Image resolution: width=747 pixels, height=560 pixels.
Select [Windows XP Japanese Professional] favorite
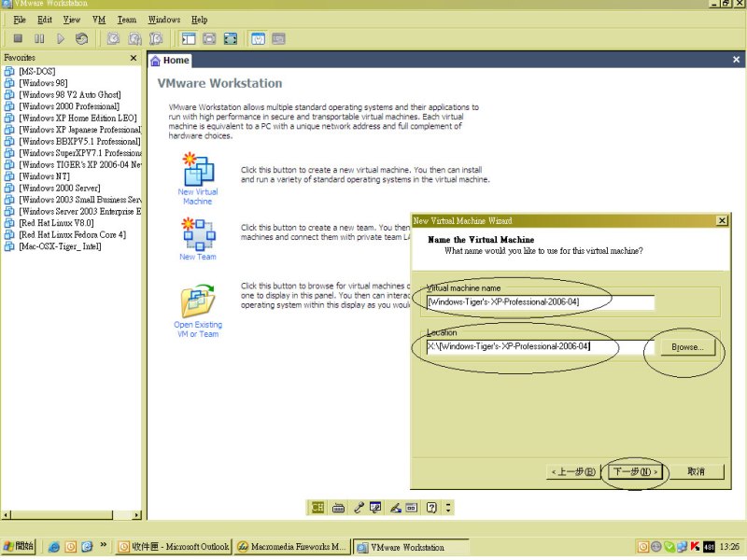pyautogui.click(x=79, y=130)
